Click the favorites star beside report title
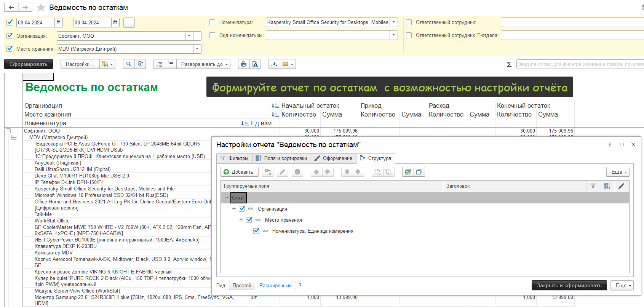644x307 pixels. [x=41, y=8]
